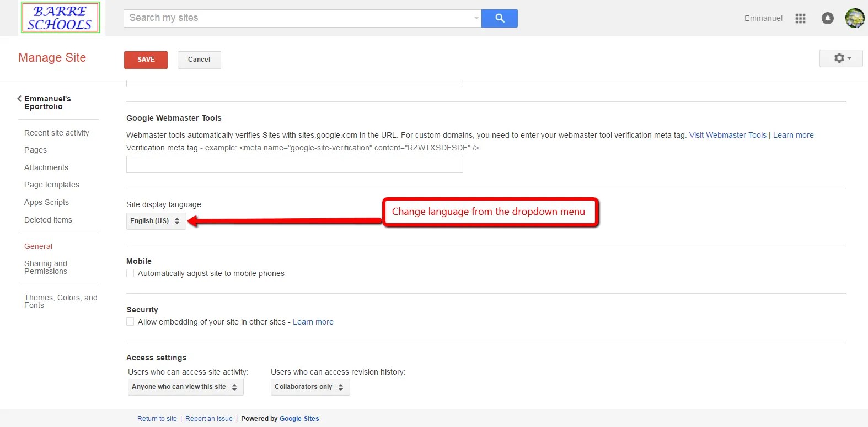
Task: Open Learn more link for Webmaster Tools
Action: click(x=793, y=135)
